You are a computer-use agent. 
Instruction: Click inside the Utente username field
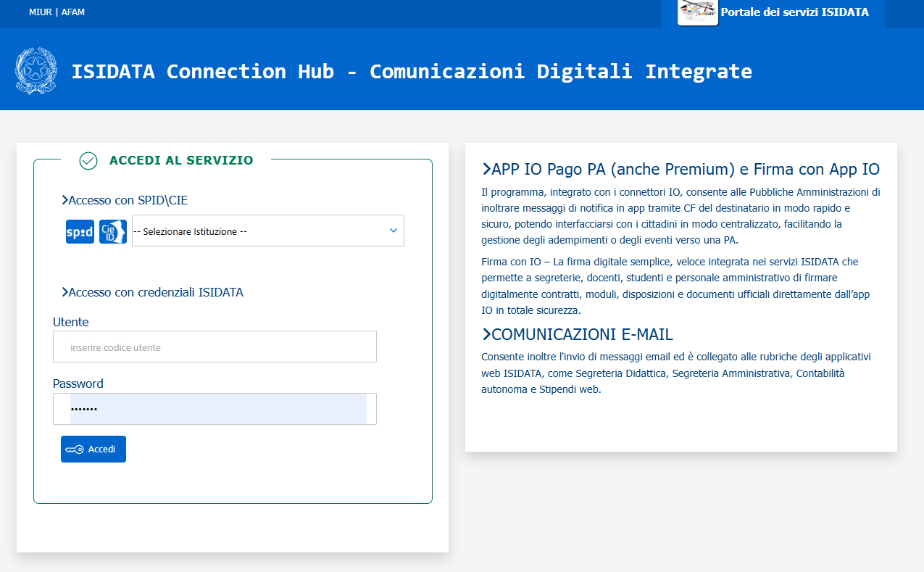(215, 347)
